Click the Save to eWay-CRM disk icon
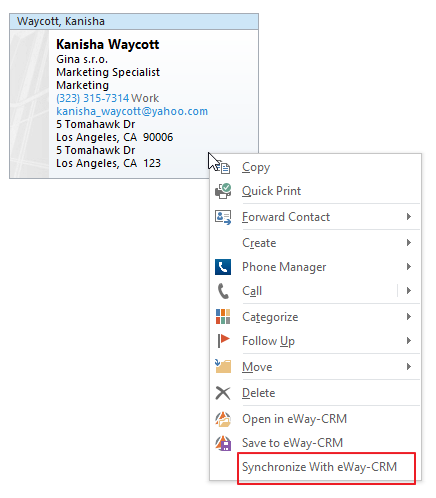This screenshot has width=436, height=498. coord(223,443)
